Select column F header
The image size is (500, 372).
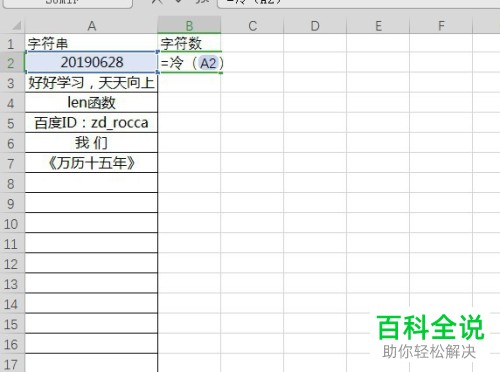[441, 26]
